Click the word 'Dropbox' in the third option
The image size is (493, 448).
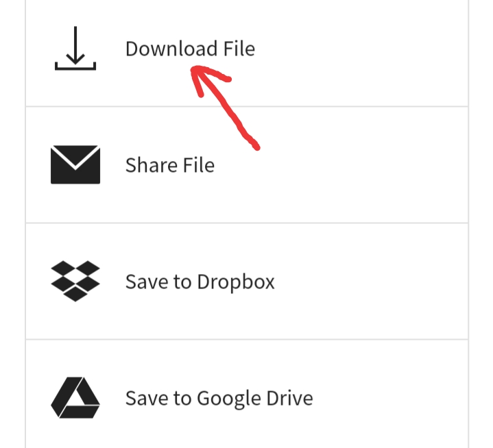[236, 282]
